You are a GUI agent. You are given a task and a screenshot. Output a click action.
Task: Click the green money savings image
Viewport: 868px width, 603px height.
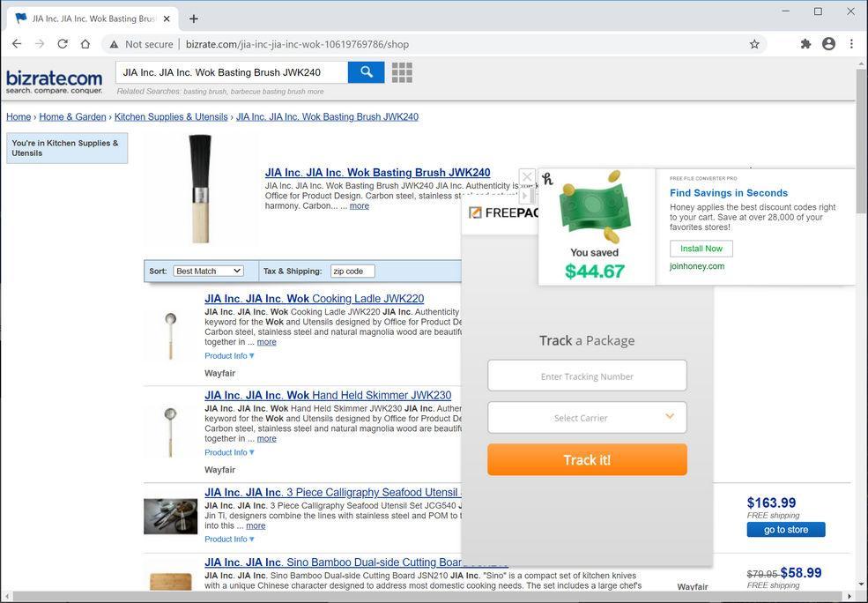594,207
